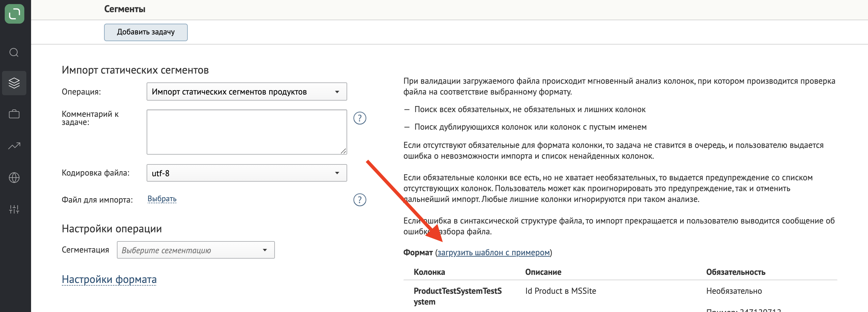Open the Сегментация selection dropdown
Screen dimensions: 868x312
pos(196,250)
